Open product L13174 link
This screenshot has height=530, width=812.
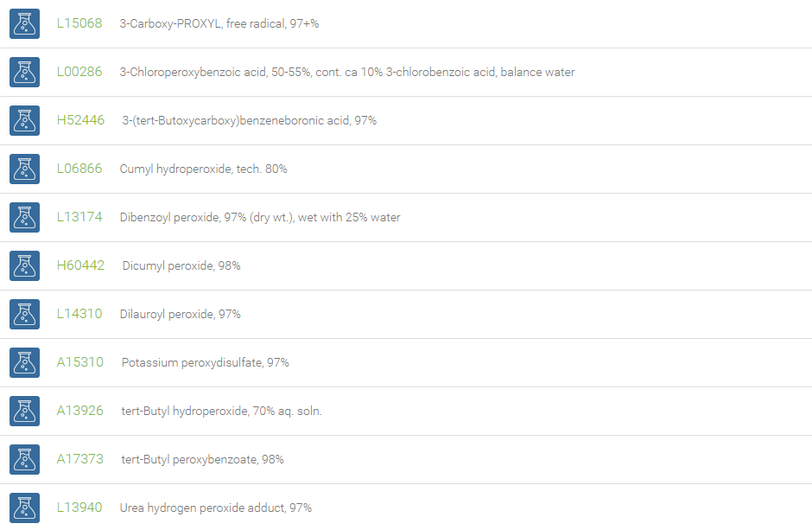pos(79,217)
